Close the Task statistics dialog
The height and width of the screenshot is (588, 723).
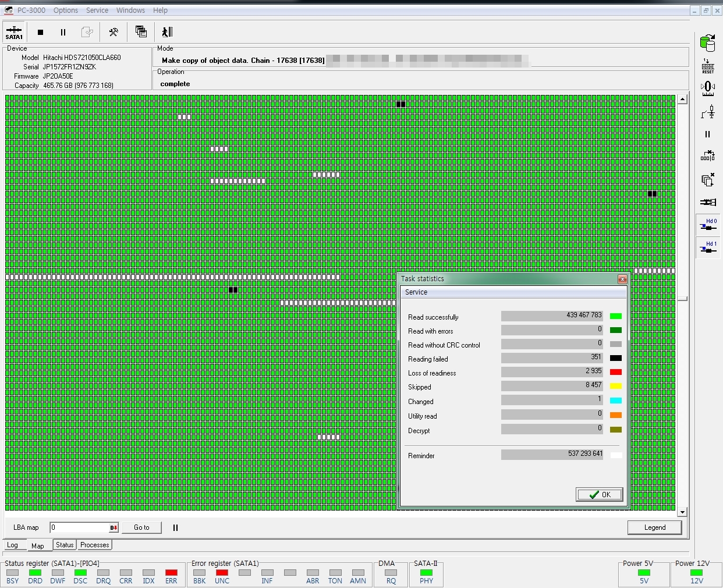622,279
